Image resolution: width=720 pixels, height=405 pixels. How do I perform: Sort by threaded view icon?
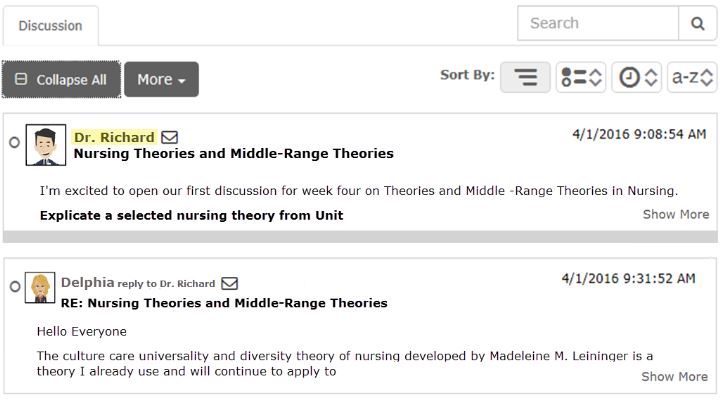click(x=525, y=77)
